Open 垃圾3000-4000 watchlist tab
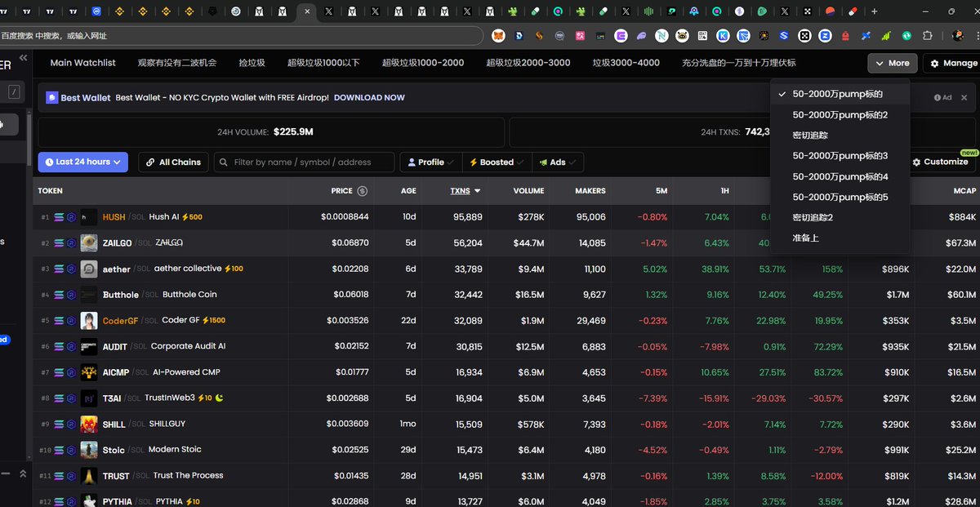Screen dimensions: 980x507 pyautogui.click(x=626, y=63)
